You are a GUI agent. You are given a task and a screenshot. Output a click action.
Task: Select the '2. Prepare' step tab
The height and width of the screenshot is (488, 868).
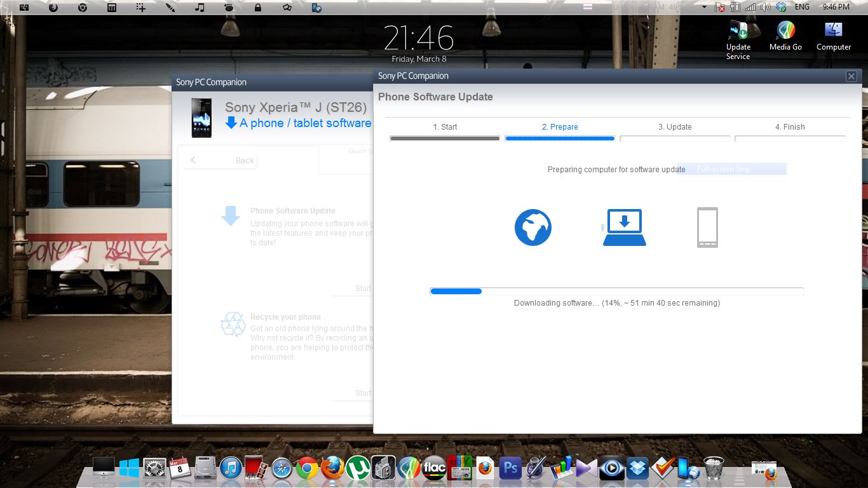pos(559,127)
